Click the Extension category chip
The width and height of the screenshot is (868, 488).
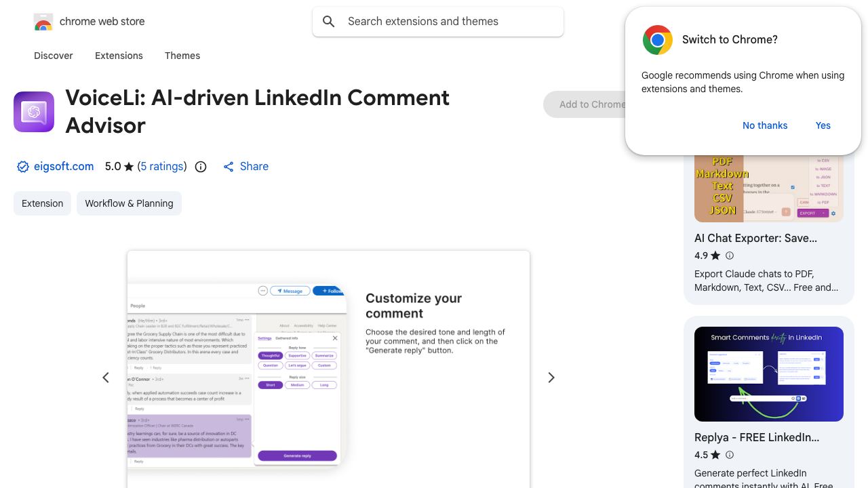click(x=42, y=203)
